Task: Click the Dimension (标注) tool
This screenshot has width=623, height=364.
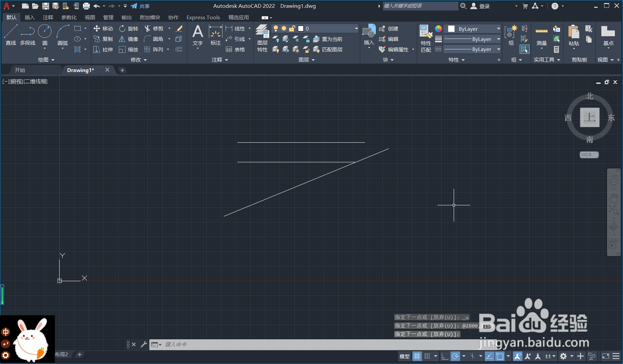Action: 216,35
